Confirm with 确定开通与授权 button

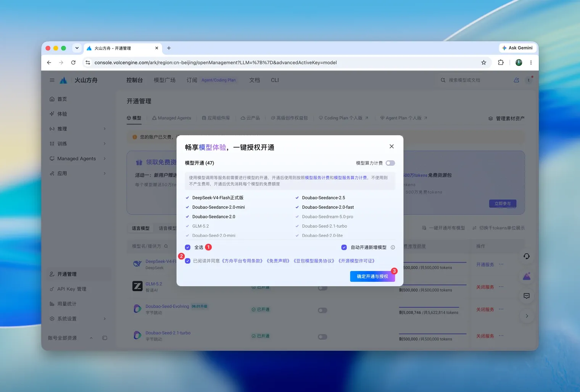[x=372, y=276]
